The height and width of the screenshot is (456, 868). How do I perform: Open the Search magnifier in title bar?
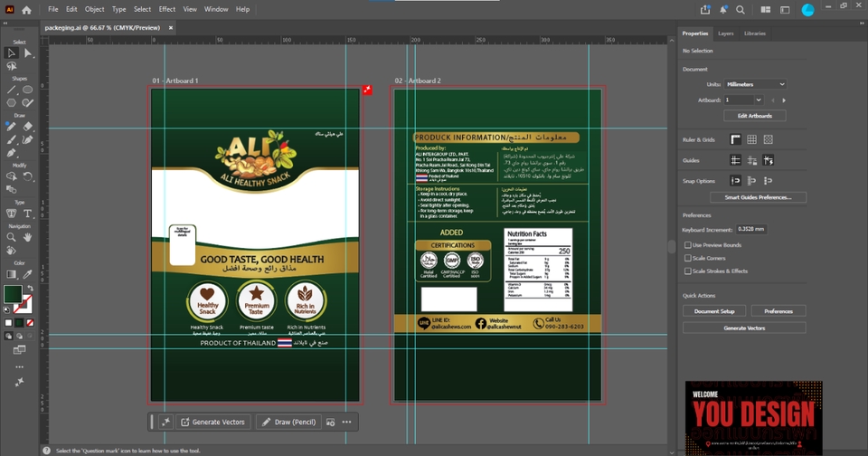tap(741, 9)
